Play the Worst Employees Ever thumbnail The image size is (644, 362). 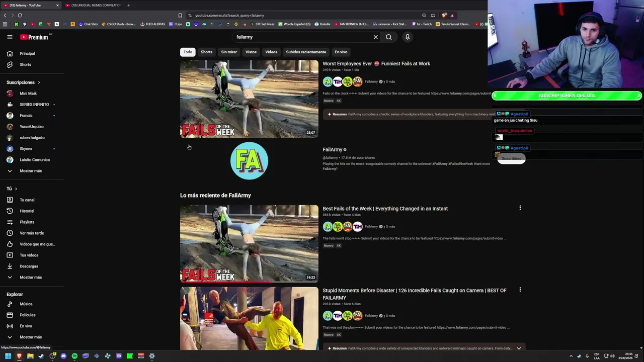[249, 99]
